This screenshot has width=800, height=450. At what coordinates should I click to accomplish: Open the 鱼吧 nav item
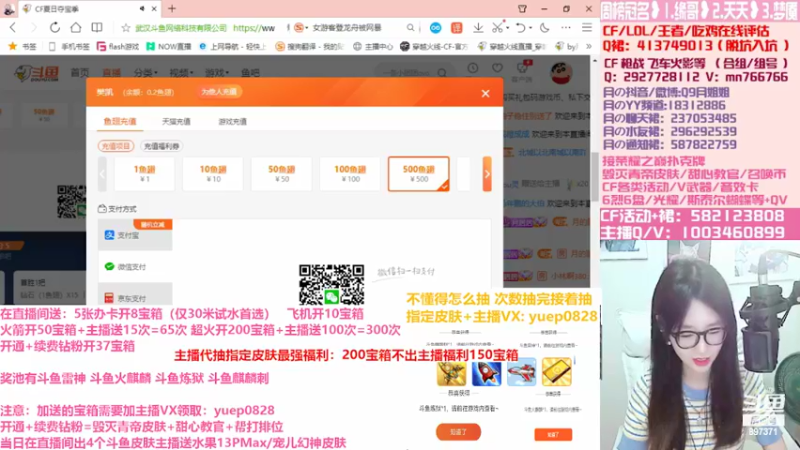tap(250, 72)
